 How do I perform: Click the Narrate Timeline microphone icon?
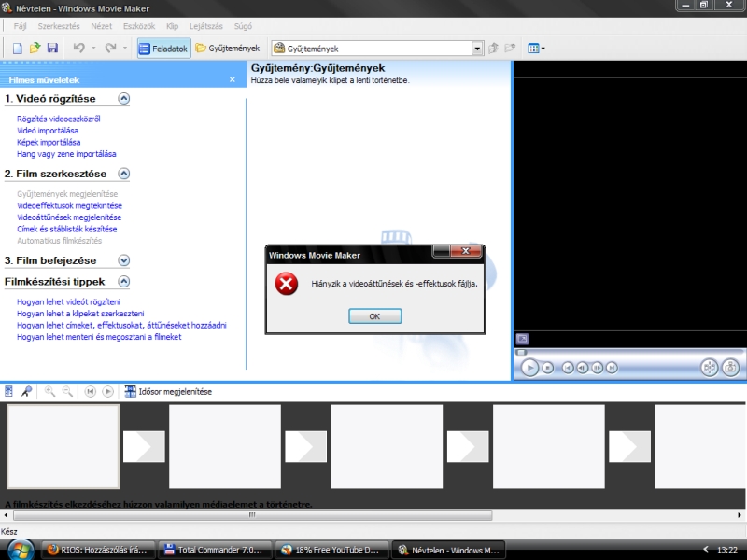point(27,391)
